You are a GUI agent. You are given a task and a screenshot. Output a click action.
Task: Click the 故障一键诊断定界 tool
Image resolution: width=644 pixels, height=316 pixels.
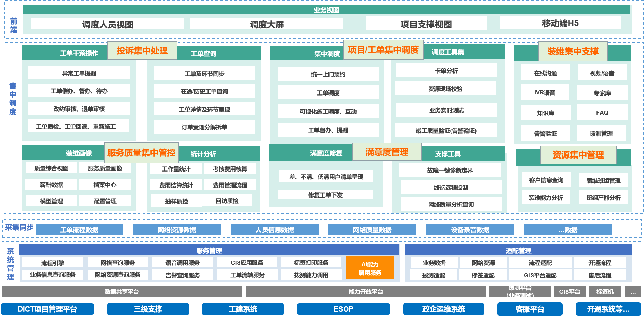[450, 170]
